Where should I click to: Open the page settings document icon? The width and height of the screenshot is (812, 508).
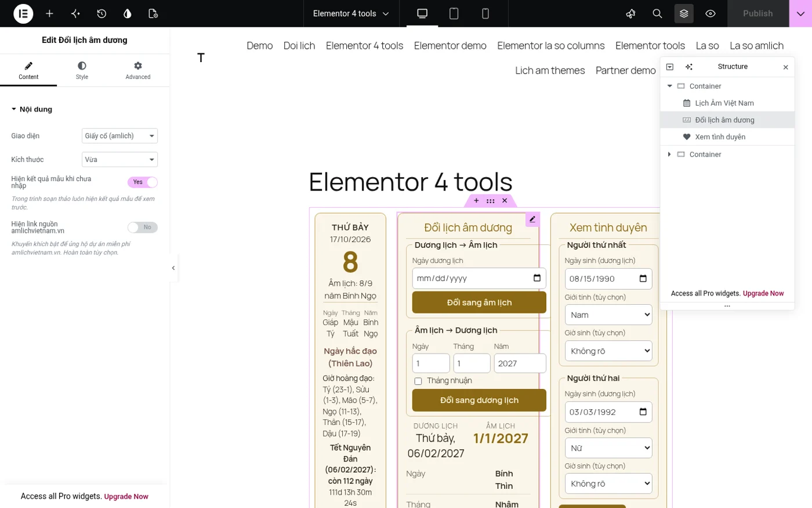(x=153, y=13)
